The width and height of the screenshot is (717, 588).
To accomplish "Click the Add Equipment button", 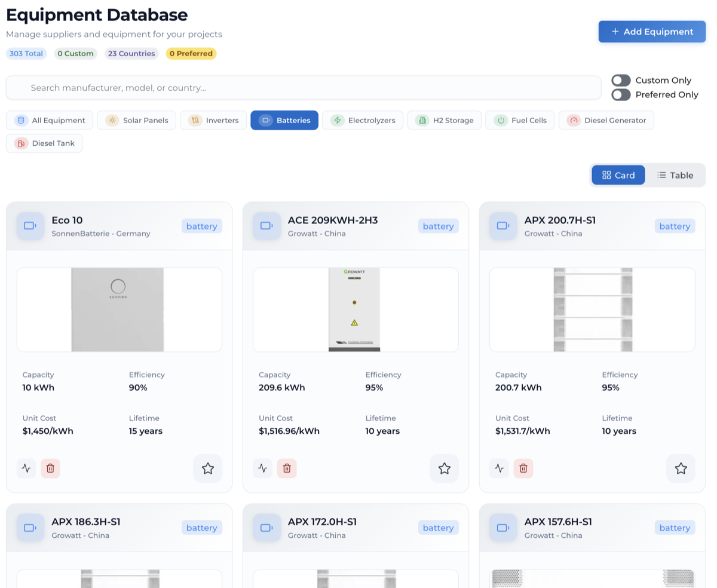I will click(652, 32).
